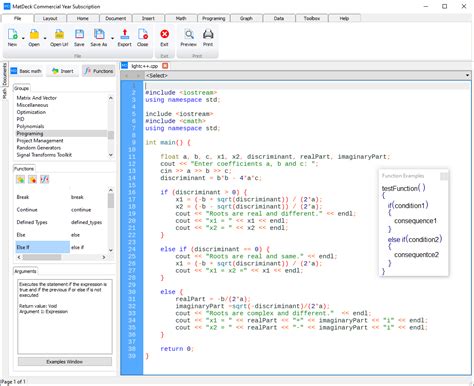Open the dropdown arrow next to New

click(x=23, y=38)
